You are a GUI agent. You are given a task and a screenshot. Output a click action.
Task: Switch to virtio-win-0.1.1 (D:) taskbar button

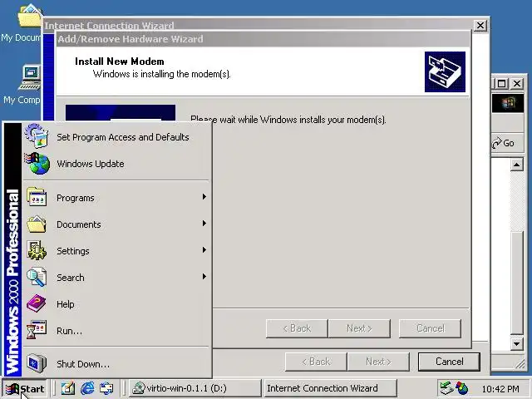195,388
